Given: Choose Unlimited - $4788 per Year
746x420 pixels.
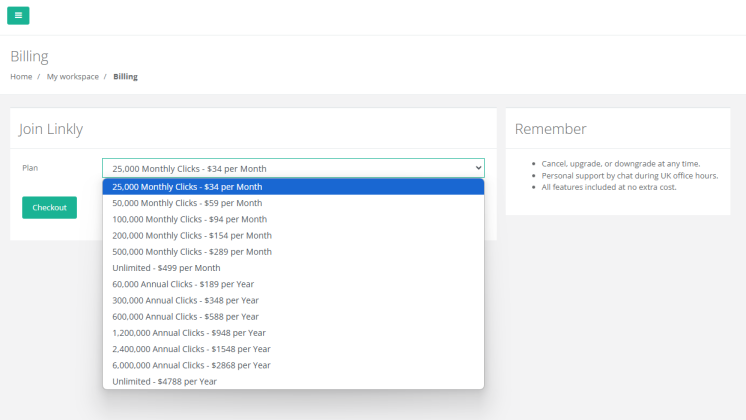Looking at the screenshot, I should coord(164,381).
